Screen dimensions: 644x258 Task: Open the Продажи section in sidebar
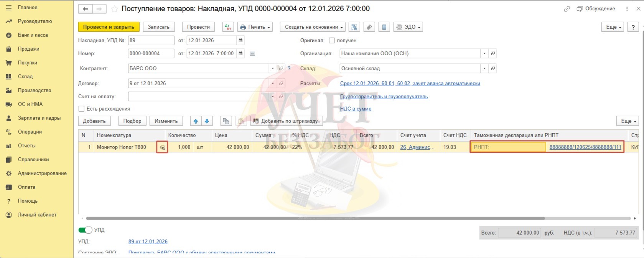pyautogui.click(x=28, y=49)
